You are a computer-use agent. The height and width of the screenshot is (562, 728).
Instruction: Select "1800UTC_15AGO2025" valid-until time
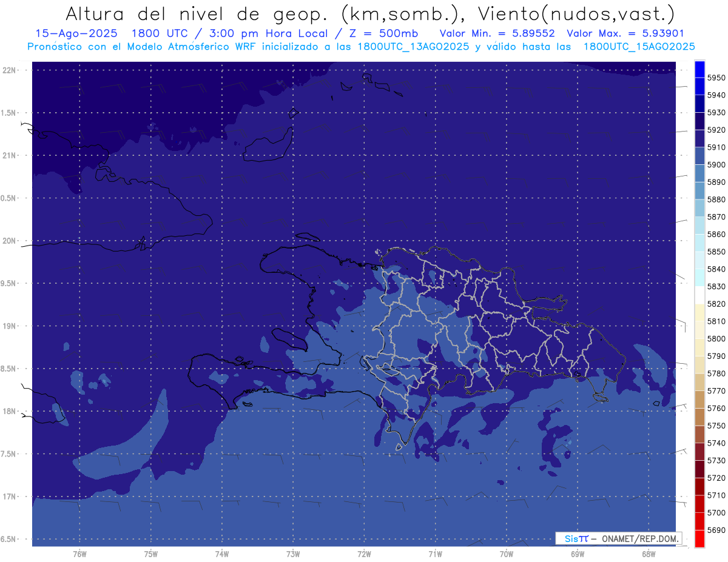click(639, 47)
